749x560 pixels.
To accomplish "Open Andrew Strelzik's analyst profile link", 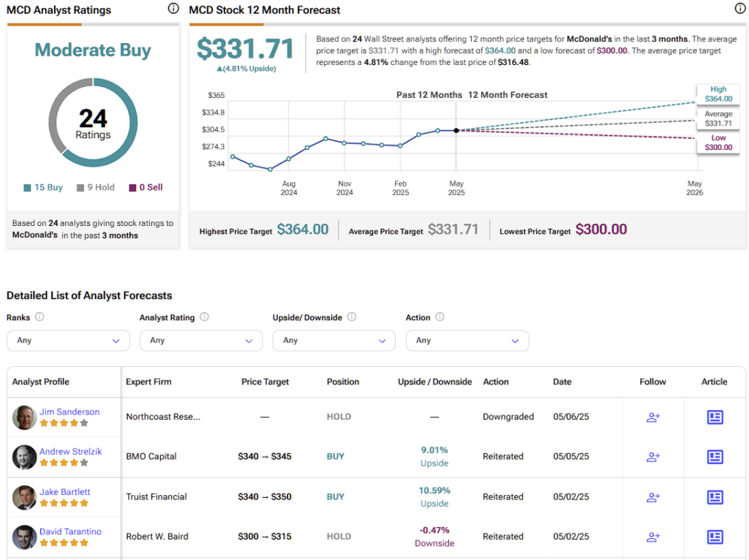I will click(71, 451).
